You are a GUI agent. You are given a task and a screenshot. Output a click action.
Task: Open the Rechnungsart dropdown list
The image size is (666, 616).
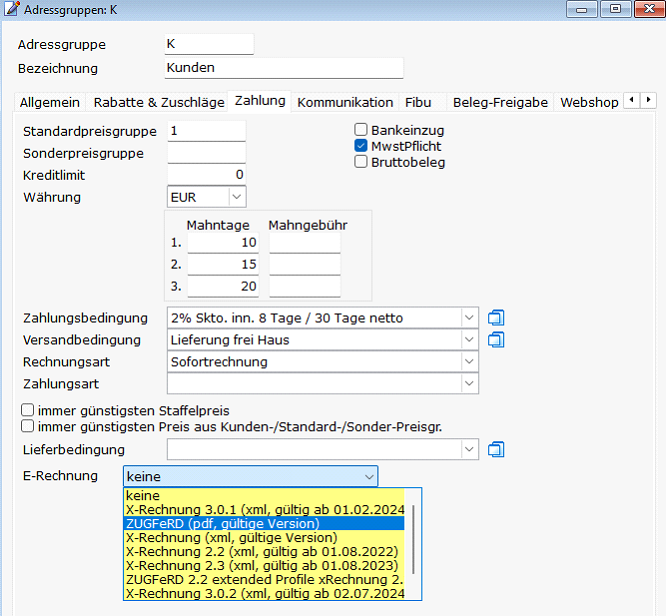tap(470, 362)
